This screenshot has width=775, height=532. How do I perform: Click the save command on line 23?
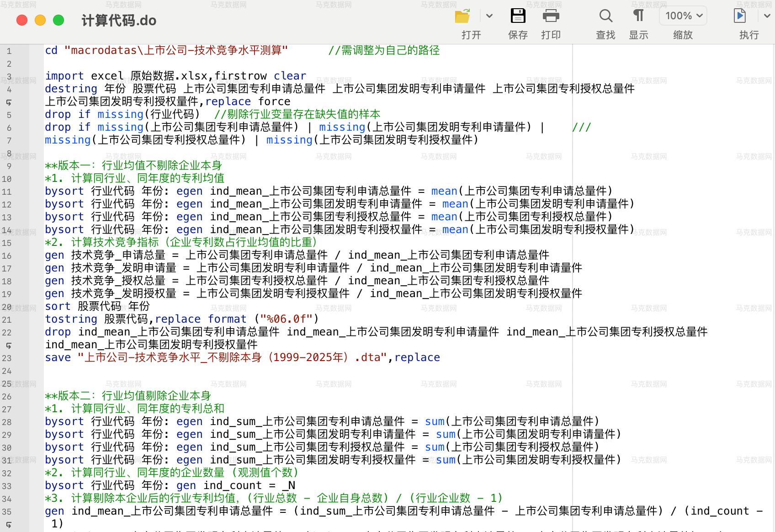(x=58, y=357)
